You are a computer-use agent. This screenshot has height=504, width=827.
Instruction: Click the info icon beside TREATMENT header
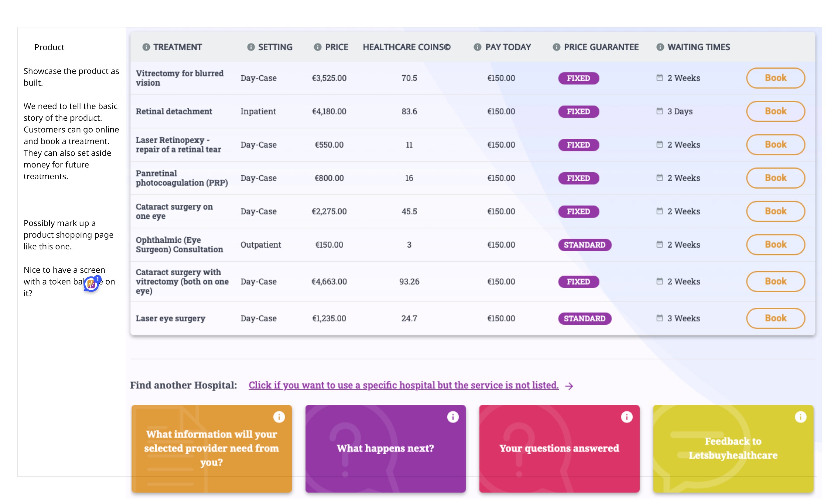pos(146,47)
